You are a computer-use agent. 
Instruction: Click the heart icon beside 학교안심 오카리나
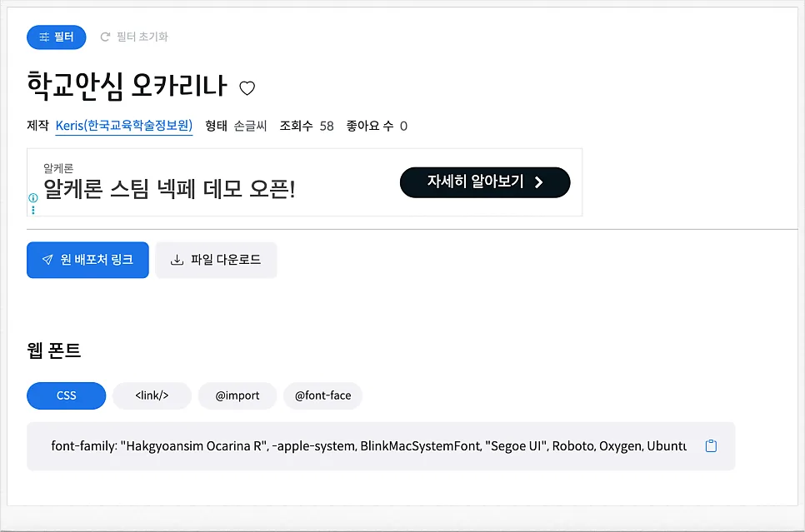tap(247, 88)
